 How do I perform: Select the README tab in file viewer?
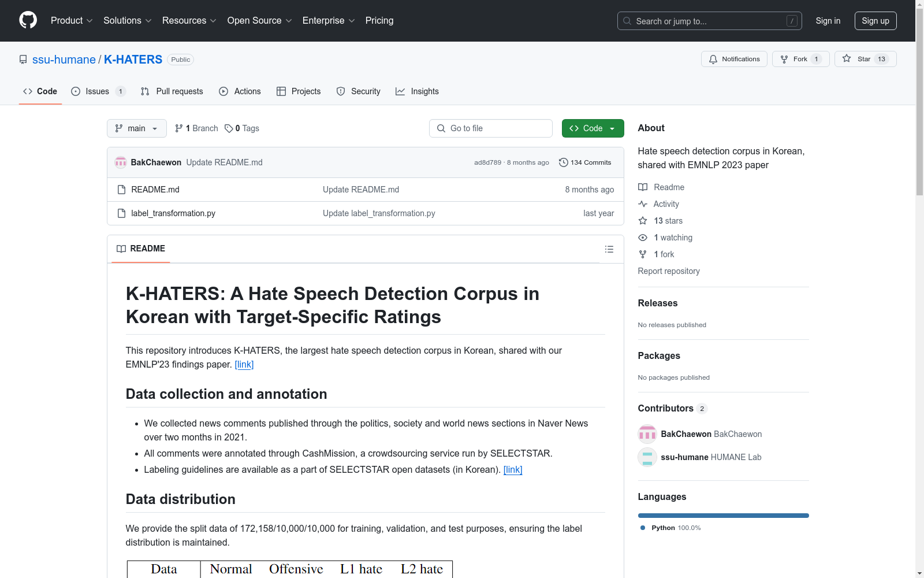141,249
